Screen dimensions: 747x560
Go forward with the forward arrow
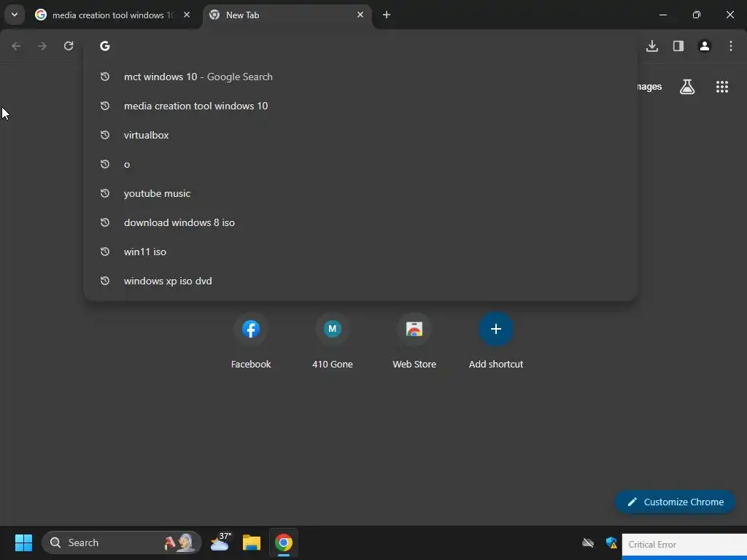click(x=42, y=46)
